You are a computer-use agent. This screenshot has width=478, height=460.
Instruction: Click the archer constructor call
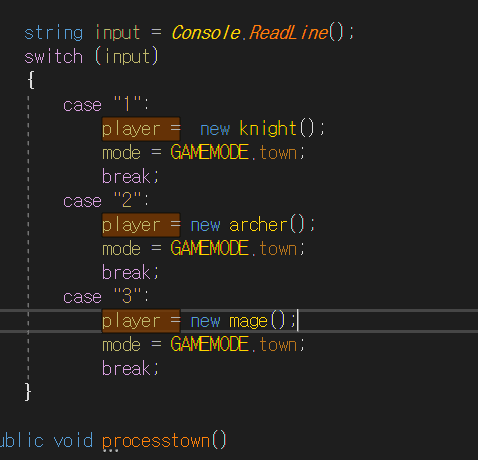[258, 225]
